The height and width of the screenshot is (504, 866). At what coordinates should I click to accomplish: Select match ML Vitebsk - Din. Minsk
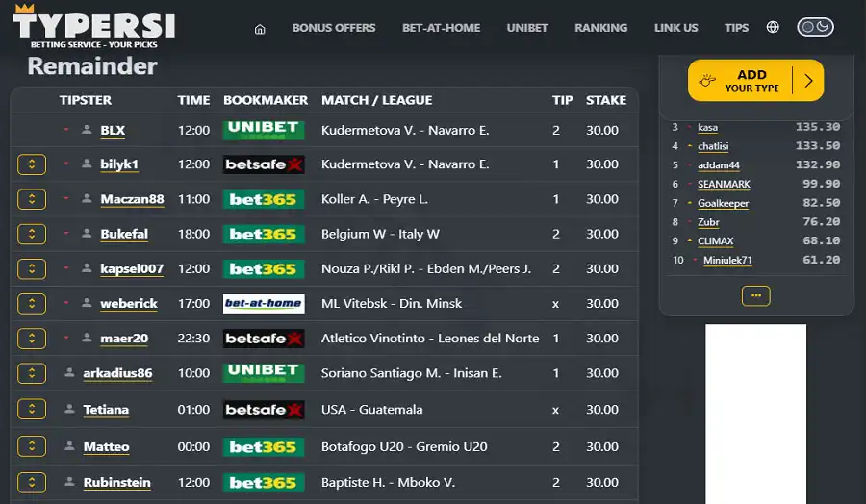pyautogui.click(x=391, y=304)
